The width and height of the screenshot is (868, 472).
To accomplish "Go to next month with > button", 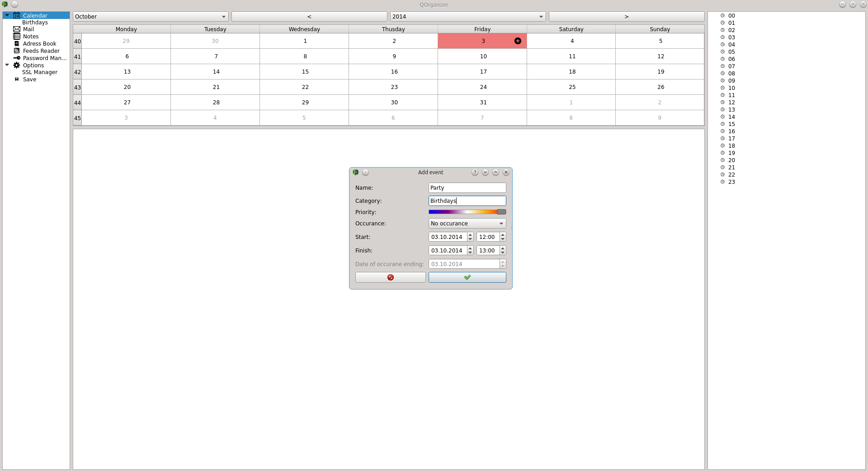I will pyautogui.click(x=627, y=17).
